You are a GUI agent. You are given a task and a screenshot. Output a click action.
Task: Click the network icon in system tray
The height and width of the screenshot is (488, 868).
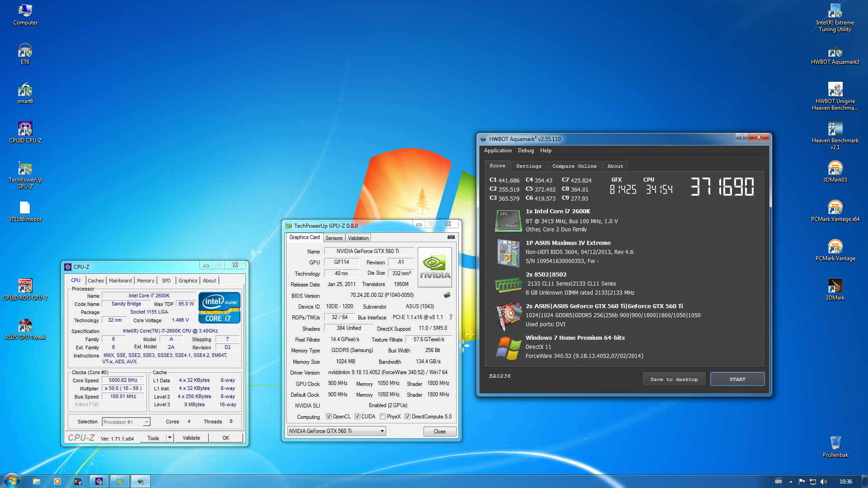[812, 482]
